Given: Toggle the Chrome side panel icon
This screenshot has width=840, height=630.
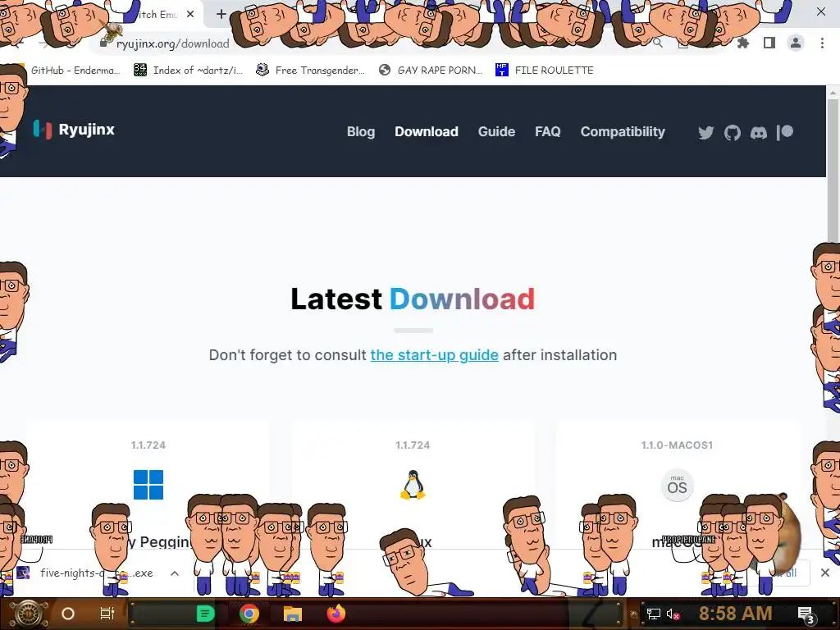Looking at the screenshot, I should coord(769,43).
